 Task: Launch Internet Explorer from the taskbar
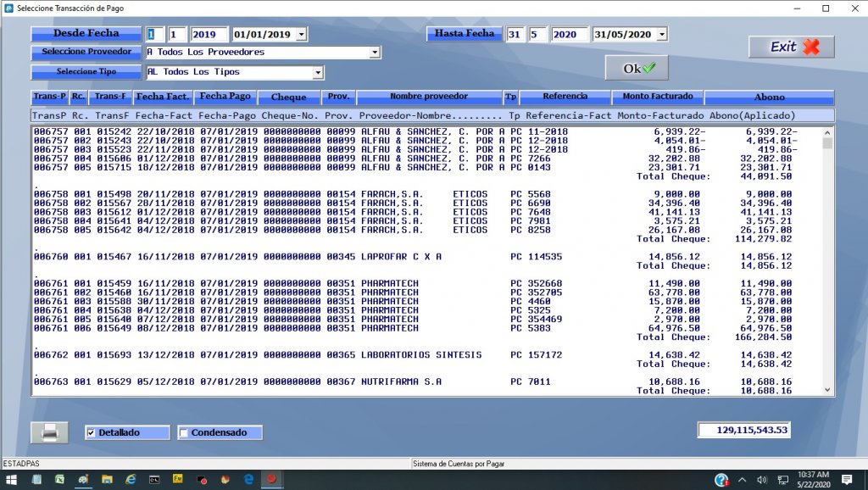(131, 480)
